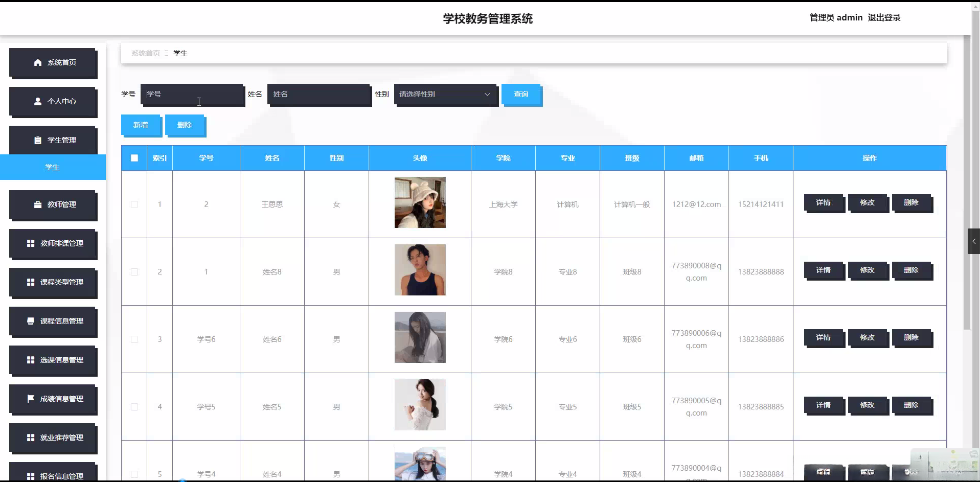Click 退出登录 to log out
The height and width of the screenshot is (482, 980).
[x=884, y=17]
